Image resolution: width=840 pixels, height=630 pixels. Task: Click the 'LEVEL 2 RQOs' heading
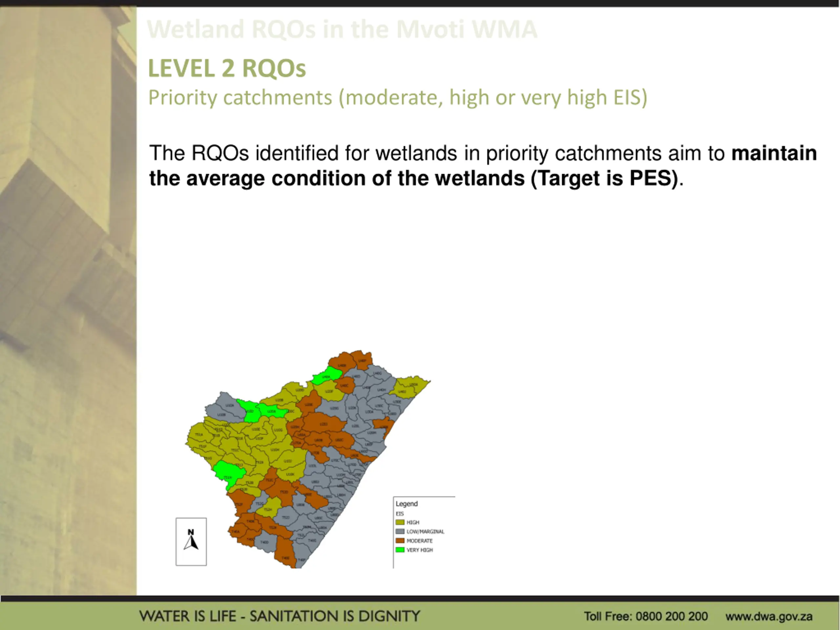[227, 68]
